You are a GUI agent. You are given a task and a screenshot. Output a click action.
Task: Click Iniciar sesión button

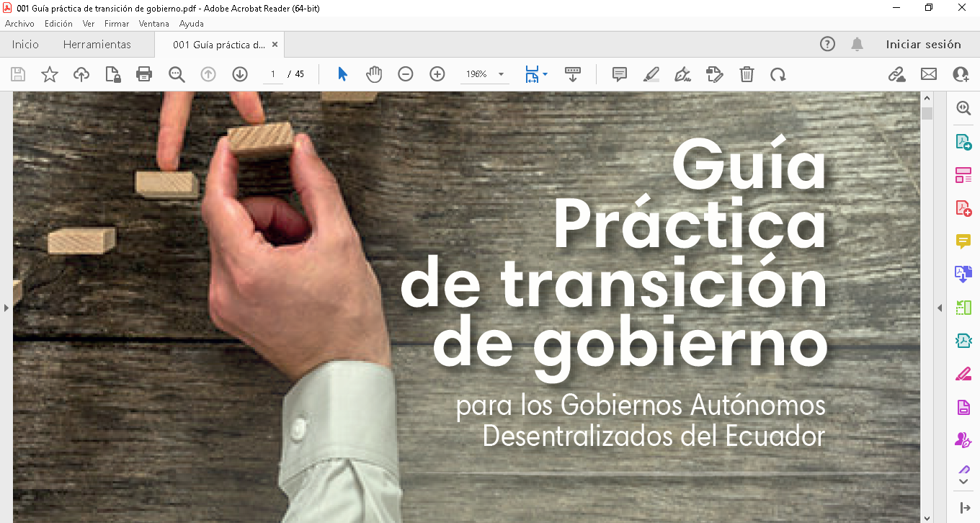coord(923,45)
